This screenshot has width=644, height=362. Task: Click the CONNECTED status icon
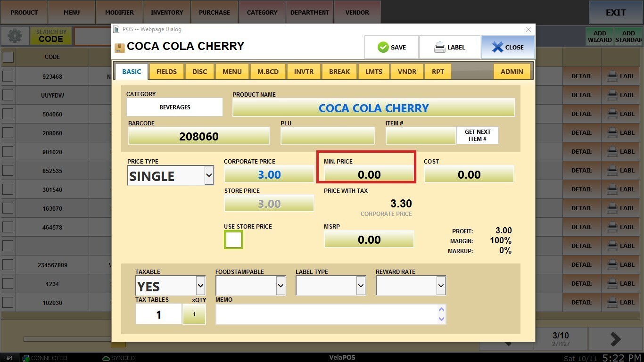point(26,358)
